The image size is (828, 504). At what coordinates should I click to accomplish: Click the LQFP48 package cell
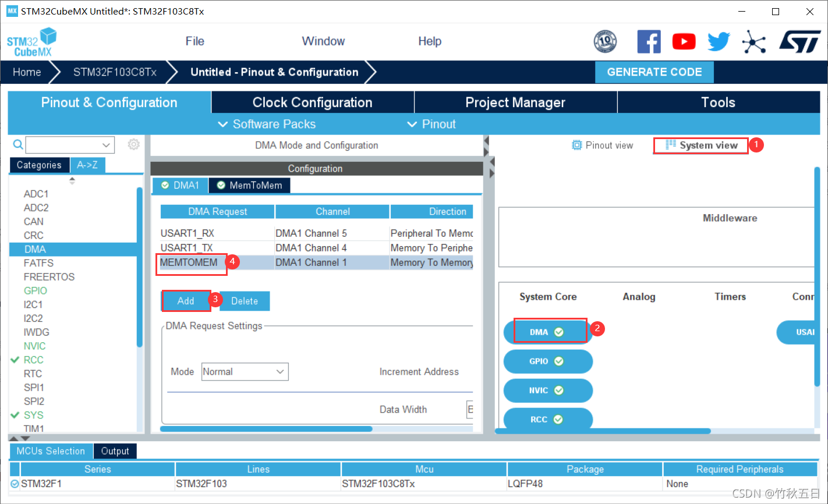click(x=585, y=484)
